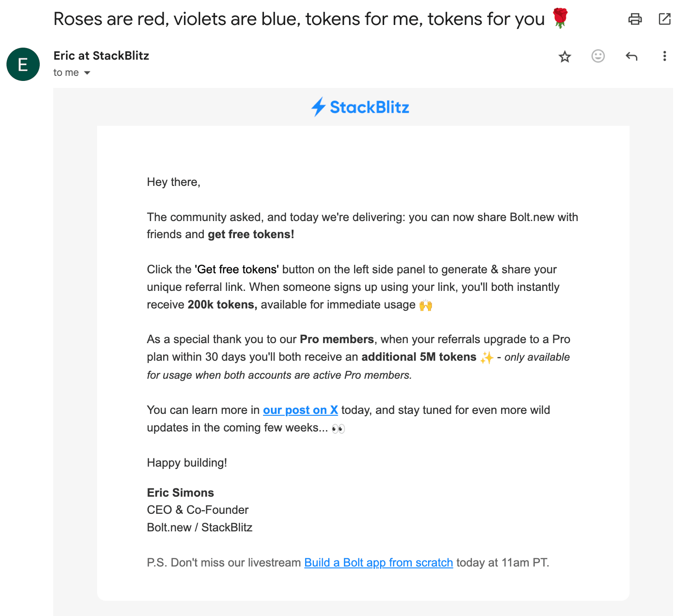Image resolution: width=686 pixels, height=616 pixels.
Task: Select the sender's avatar circle
Action: pos(23,65)
